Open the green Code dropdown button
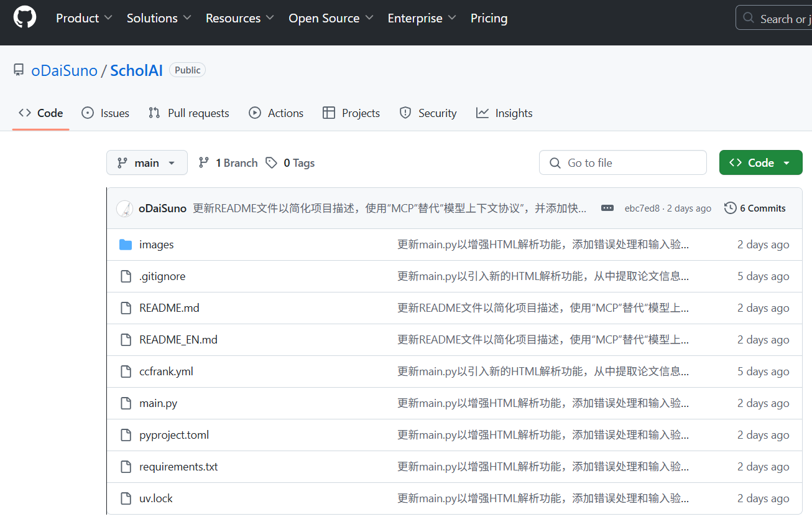The width and height of the screenshot is (812, 519). (760, 162)
